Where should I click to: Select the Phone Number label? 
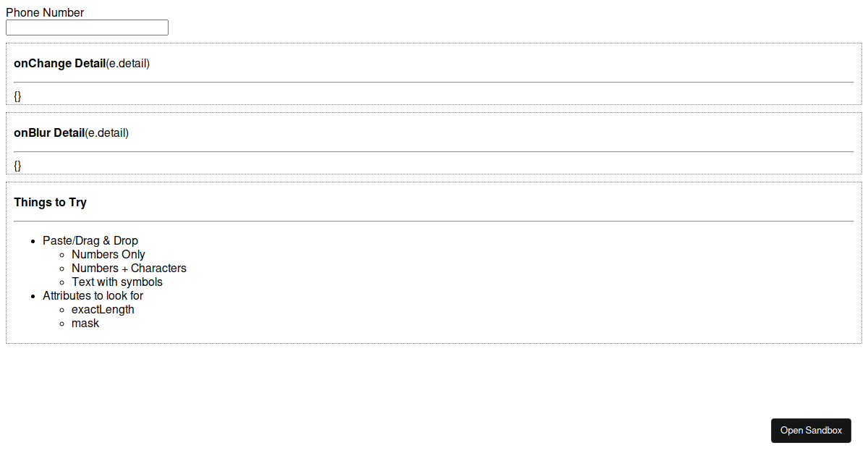tap(45, 12)
